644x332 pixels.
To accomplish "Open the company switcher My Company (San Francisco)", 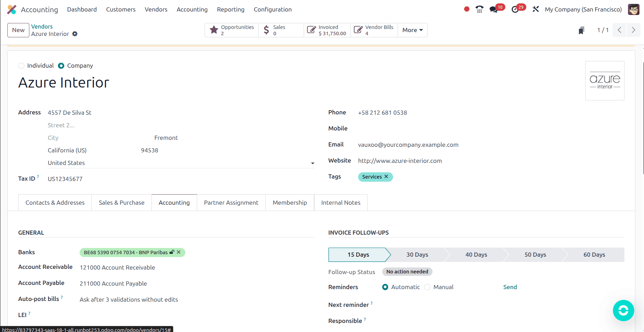I will coord(583,9).
